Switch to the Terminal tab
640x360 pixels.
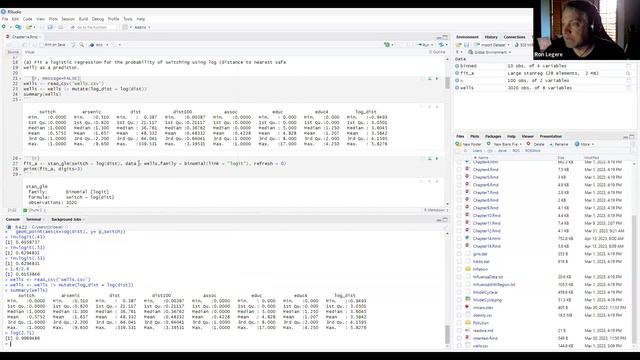(x=33, y=220)
